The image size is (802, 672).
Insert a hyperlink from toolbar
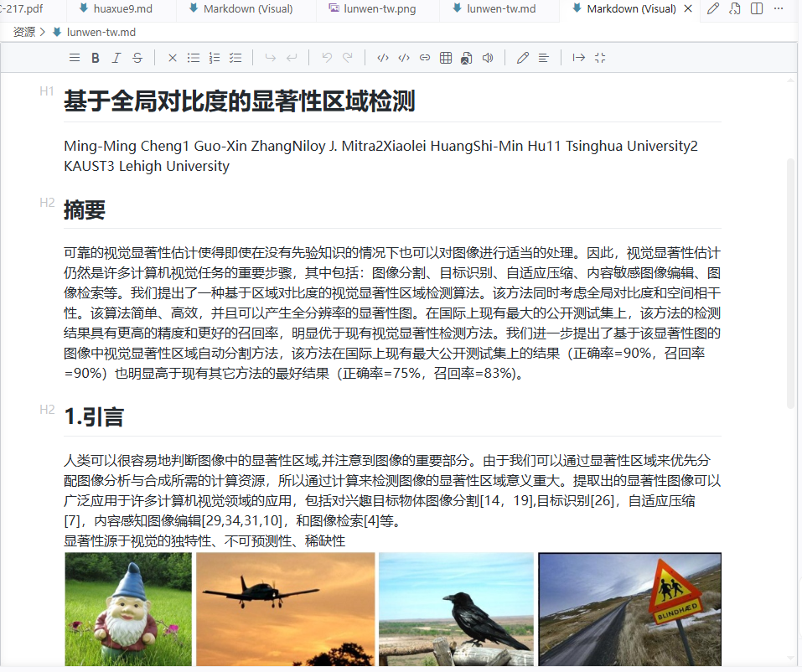pyautogui.click(x=425, y=58)
